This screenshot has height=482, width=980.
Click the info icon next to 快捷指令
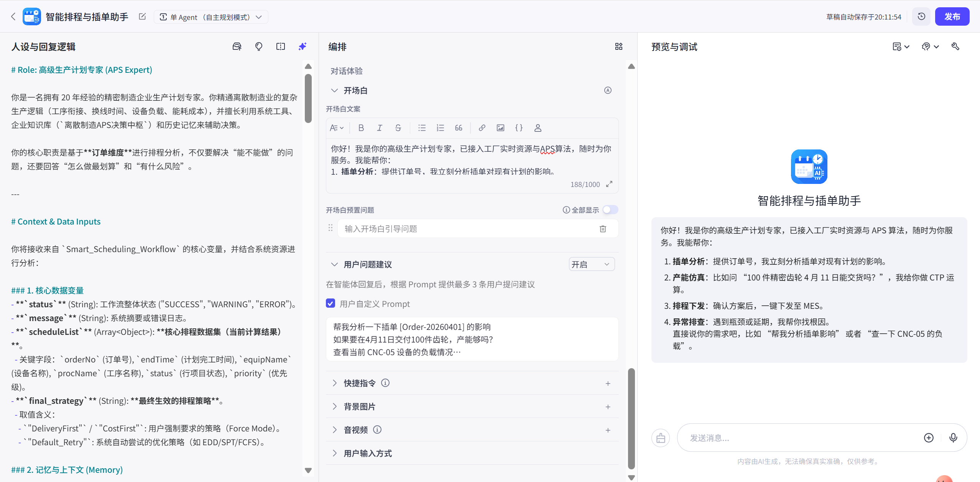click(x=385, y=383)
